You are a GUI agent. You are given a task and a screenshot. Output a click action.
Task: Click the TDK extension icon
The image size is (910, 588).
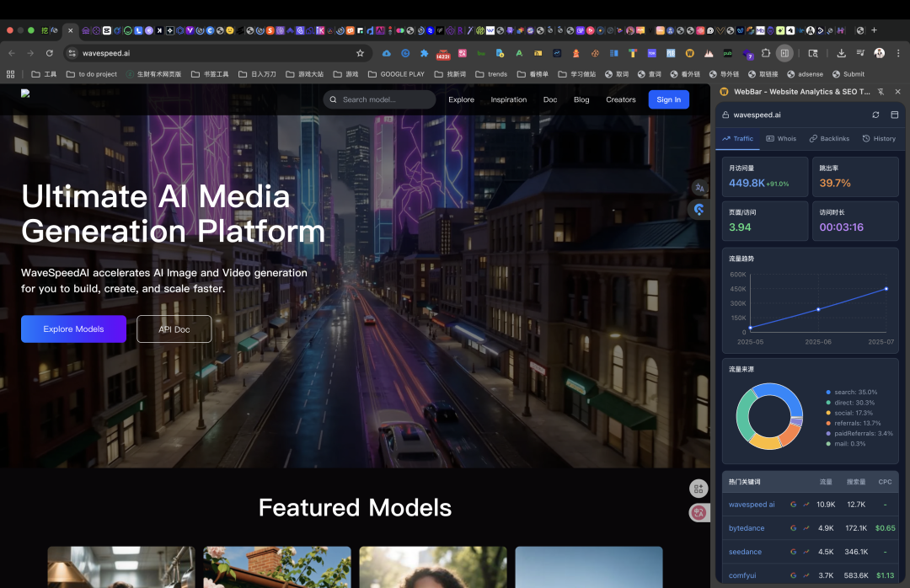click(651, 53)
